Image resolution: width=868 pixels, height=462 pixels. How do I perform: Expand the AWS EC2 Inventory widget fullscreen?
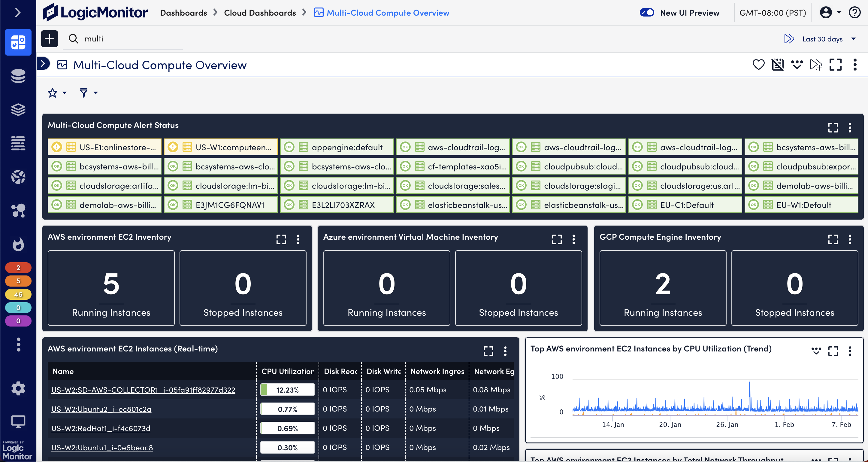(x=281, y=239)
